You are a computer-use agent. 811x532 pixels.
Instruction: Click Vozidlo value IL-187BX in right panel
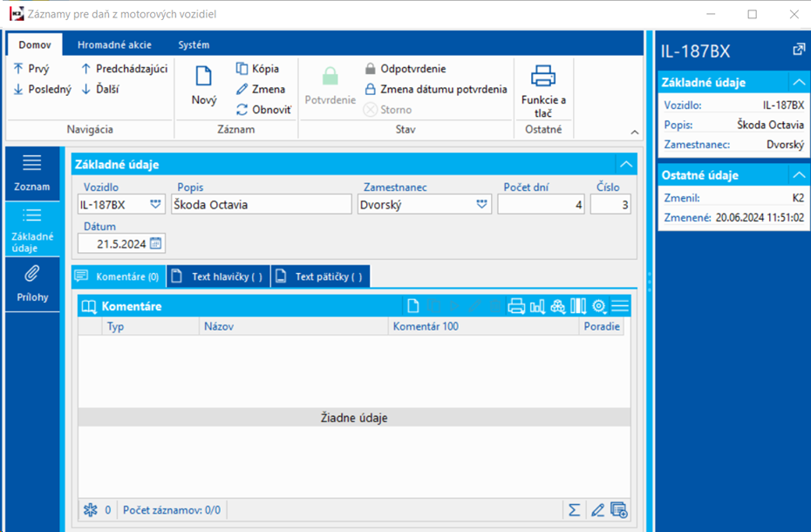pyautogui.click(x=784, y=105)
